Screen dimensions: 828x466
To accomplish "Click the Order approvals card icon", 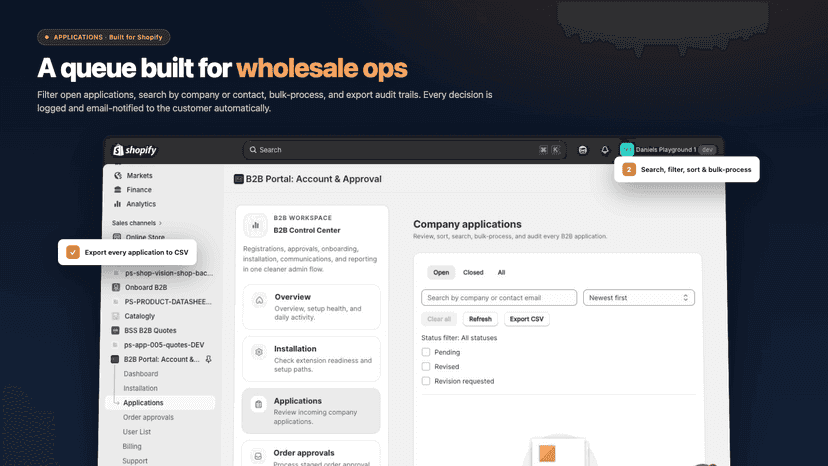I will 258,456.
